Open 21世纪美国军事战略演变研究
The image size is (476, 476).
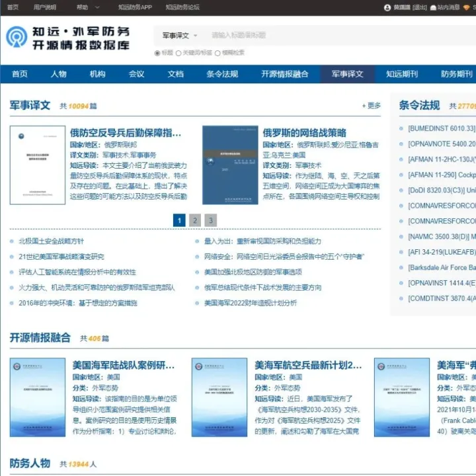(x=61, y=257)
